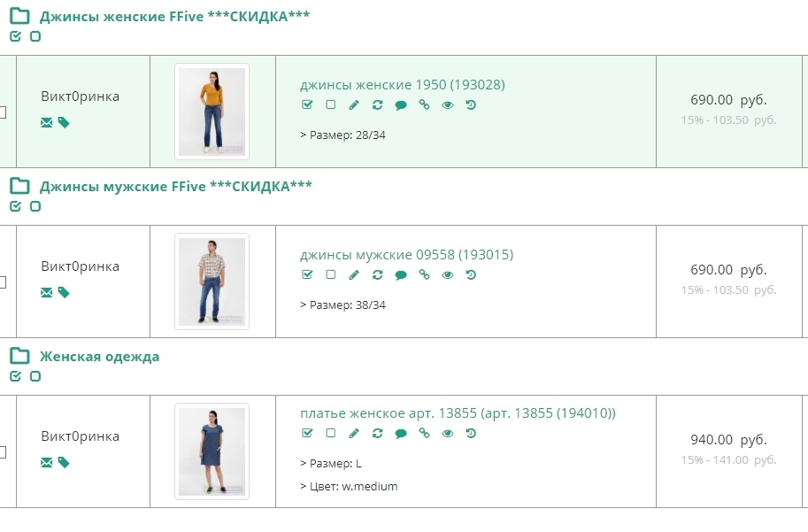Click the pencil edit icon for джинсы женские 1950
The width and height of the screenshot is (808, 532).
tap(354, 104)
